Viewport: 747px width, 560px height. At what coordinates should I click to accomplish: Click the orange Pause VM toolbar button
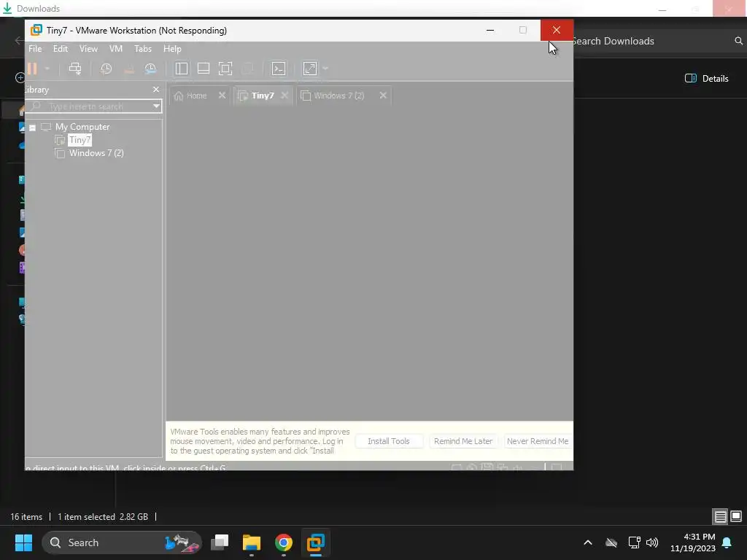click(32, 69)
